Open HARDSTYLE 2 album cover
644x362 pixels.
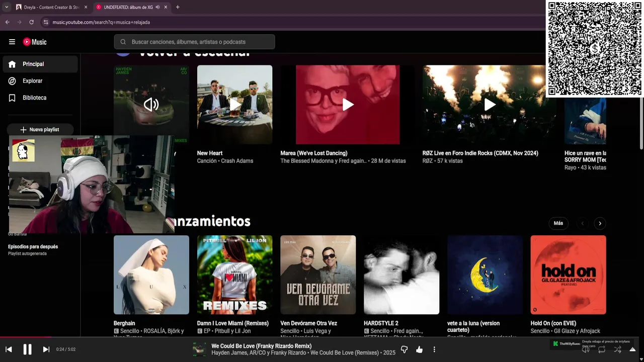point(401,275)
